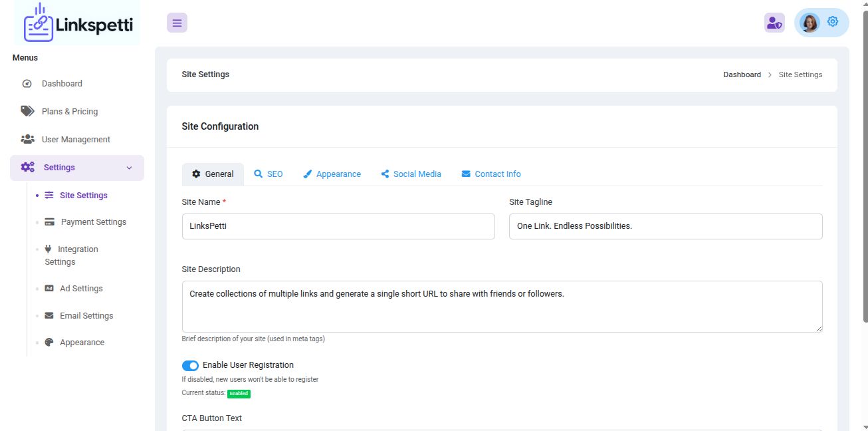The height and width of the screenshot is (431, 868).
Task: Click the Site Configuration heading
Action: 220,126
